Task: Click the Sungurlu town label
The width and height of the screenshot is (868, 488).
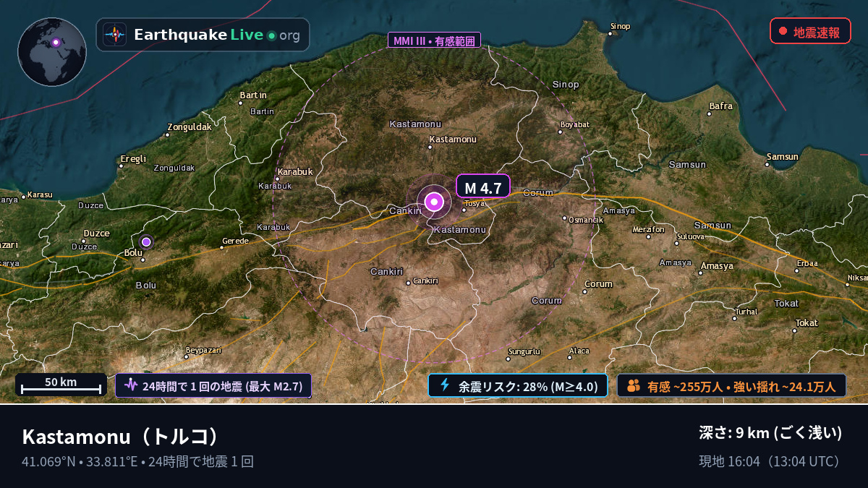Action: pos(524,352)
